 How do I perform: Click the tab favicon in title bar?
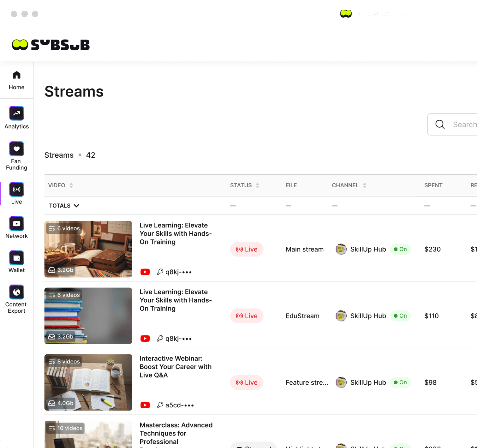pos(346,14)
